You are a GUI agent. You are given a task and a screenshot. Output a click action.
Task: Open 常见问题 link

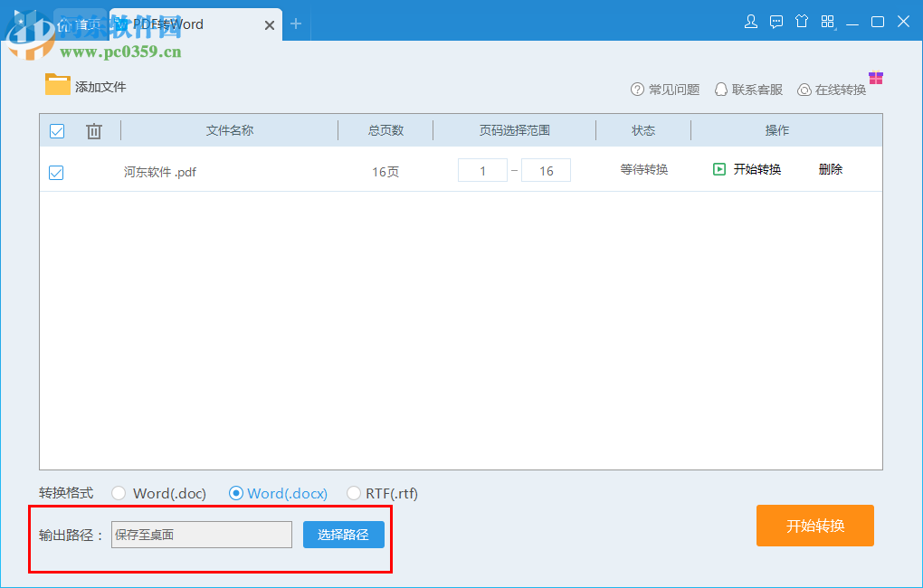(674, 90)
